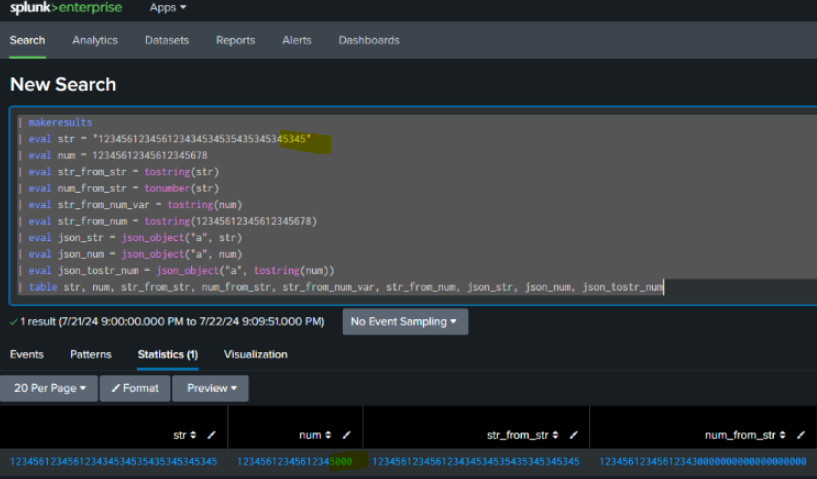
Task: Open the Apps dropdown menu
Action: pyautogui.click(x=167, y=8)
